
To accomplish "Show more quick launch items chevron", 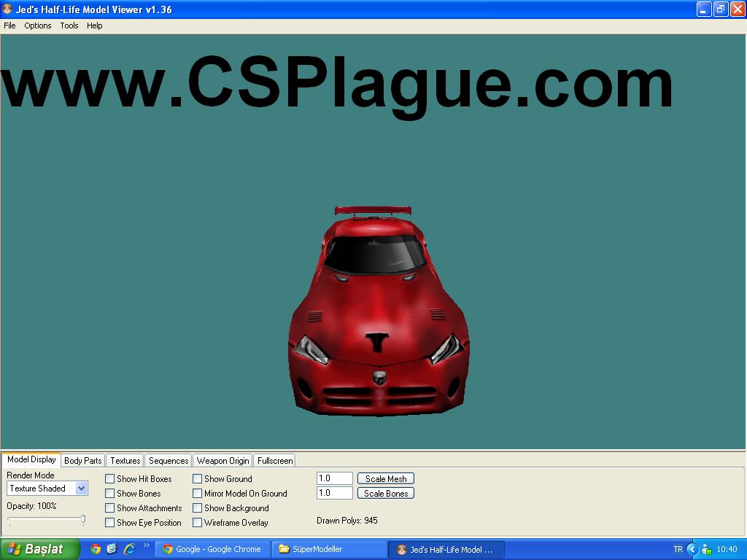I will coord(146,545).
